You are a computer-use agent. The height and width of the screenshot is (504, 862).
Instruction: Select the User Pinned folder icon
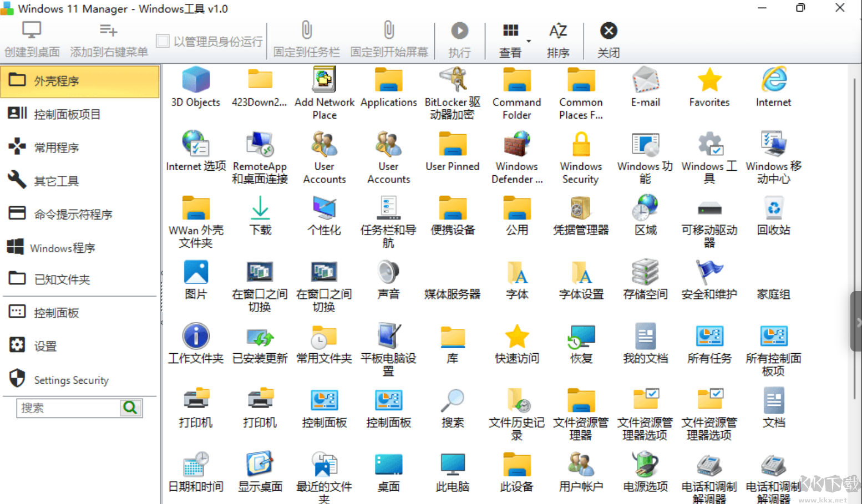pos(453,144)
